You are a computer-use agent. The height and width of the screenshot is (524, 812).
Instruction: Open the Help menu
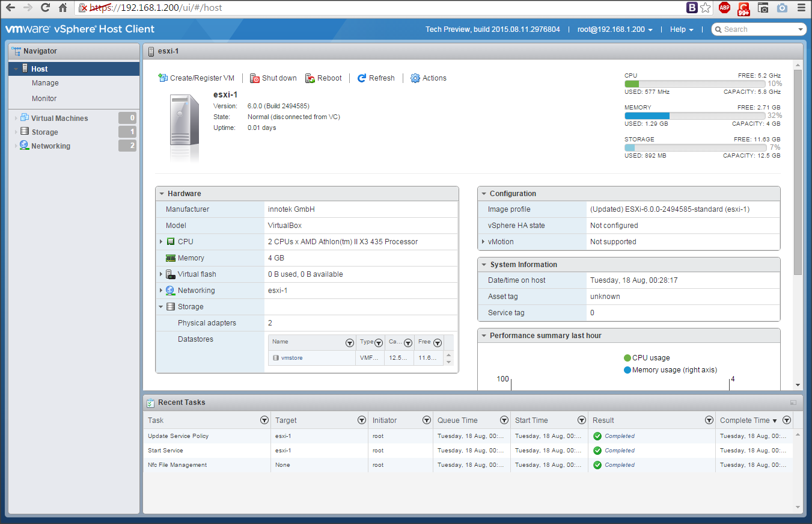pos(682,29)
